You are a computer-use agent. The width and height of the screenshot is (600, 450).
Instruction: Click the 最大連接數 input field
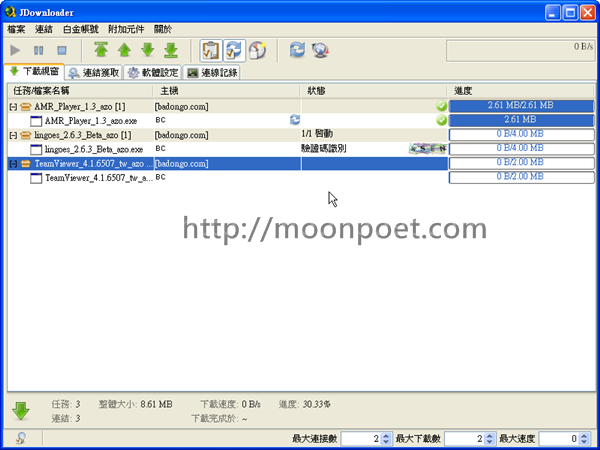pyautogui.click(x=361, y=439)
